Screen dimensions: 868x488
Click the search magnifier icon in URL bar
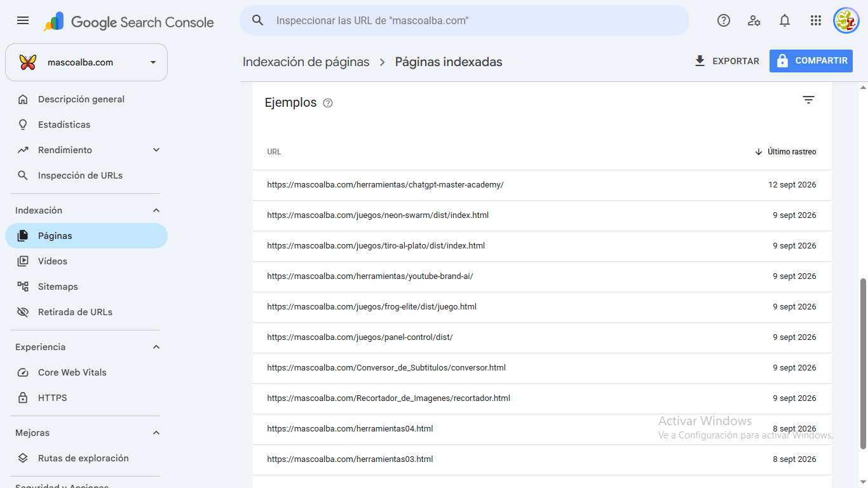pyautogui.click(x=257, y=20)
